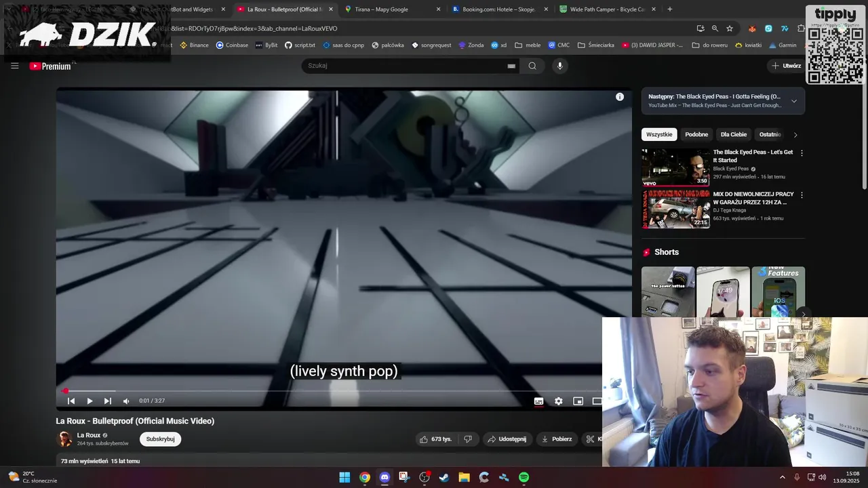Switch to the Tirana Mapy Google tab
This screenshot has height=488, width=868.
pyautogui.click(x=393, y=9)
